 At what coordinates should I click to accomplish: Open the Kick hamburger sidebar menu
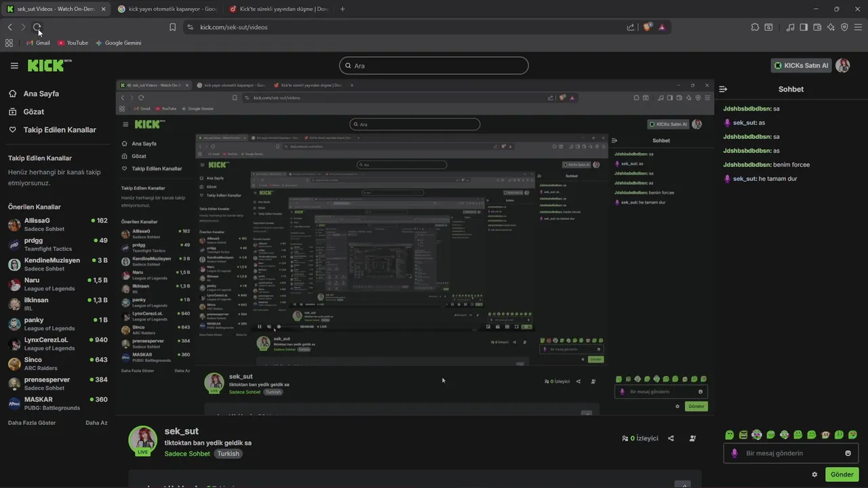(14, 66)
